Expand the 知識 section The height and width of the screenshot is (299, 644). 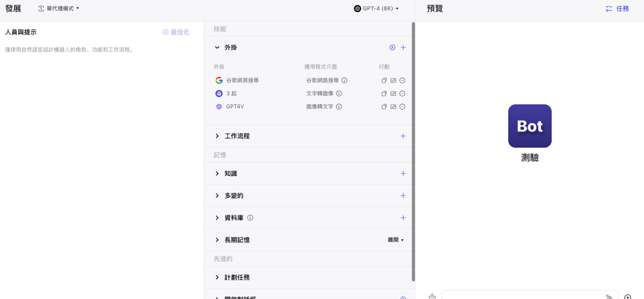pyautogui.click(x=217, y=174)
